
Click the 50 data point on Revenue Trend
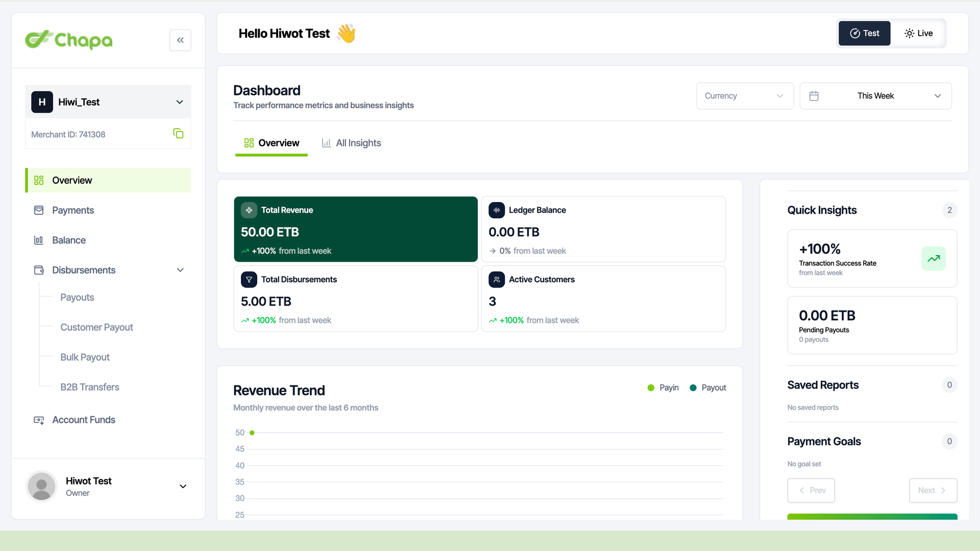coord(252,433)
